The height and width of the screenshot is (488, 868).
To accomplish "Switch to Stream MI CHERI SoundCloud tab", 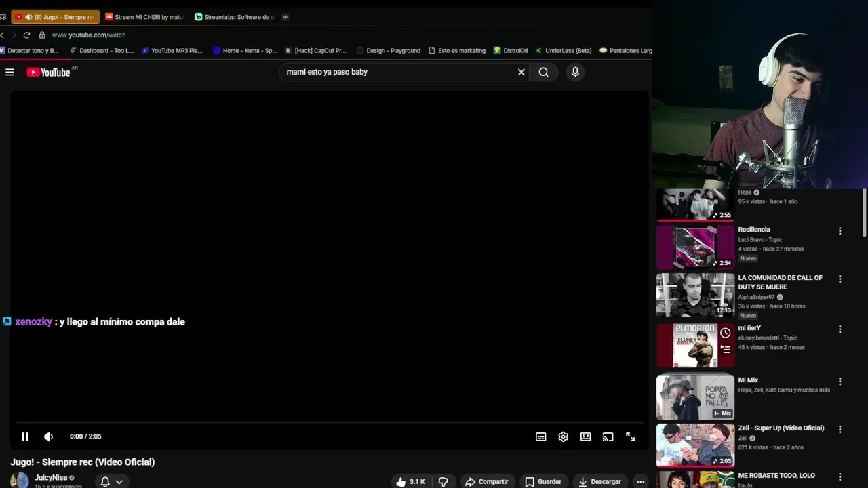I will click(x=144, y=17).
